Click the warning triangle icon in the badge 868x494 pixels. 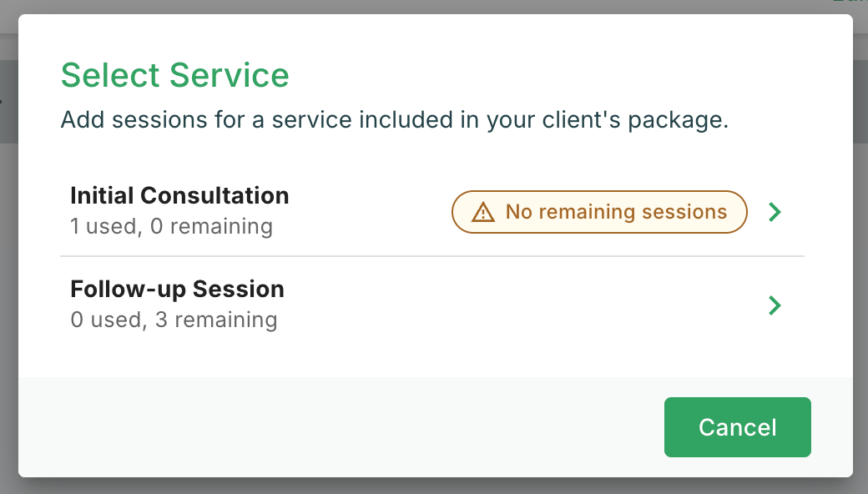click(x=482, y=212)
